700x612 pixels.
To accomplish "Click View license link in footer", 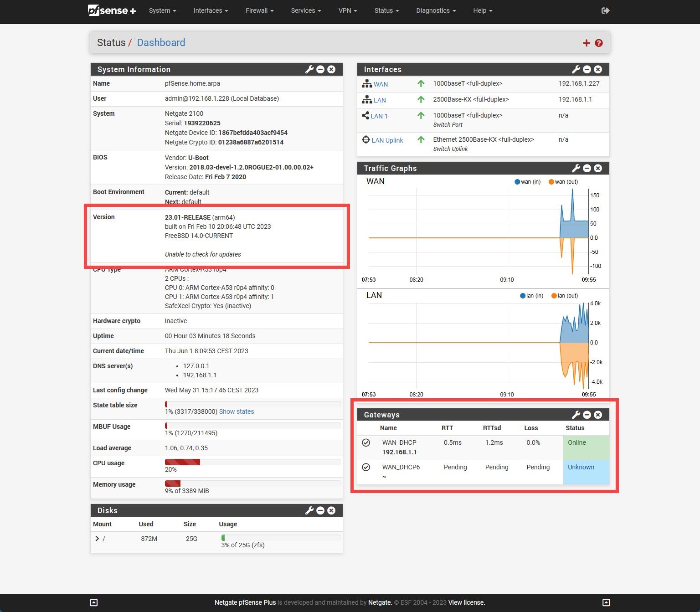I will pos(466,602).
